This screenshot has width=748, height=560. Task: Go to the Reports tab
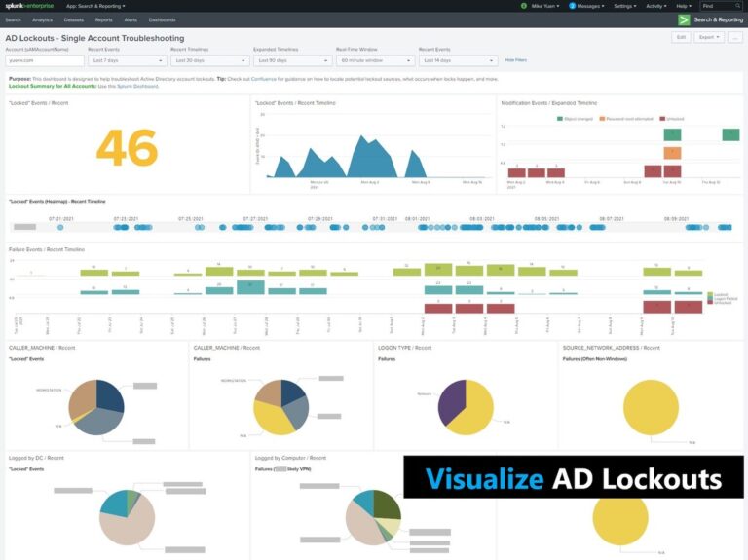[x=103, y=20]
